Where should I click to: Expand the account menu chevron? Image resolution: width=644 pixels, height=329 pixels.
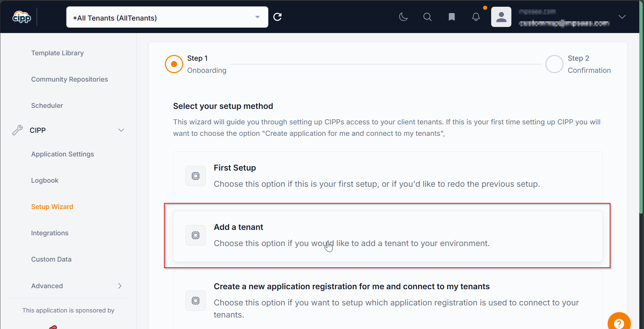(622, 17)
